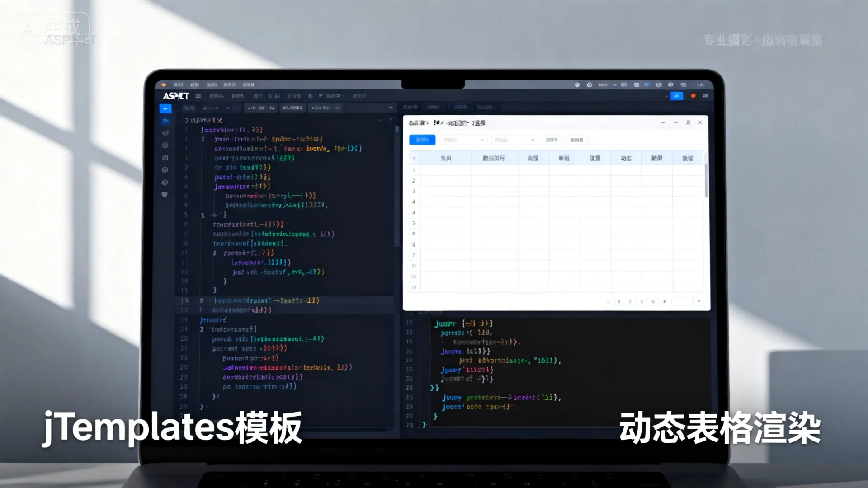Click the ASP.NET logo in the app header
The width and height of the screenshot is (868, 488).
176,96
